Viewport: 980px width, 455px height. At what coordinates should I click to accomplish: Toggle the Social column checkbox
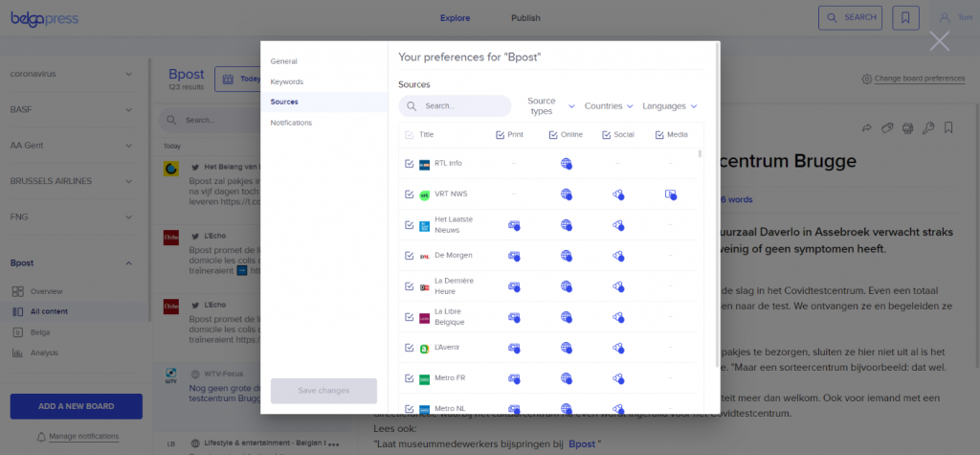pos(606,134)
